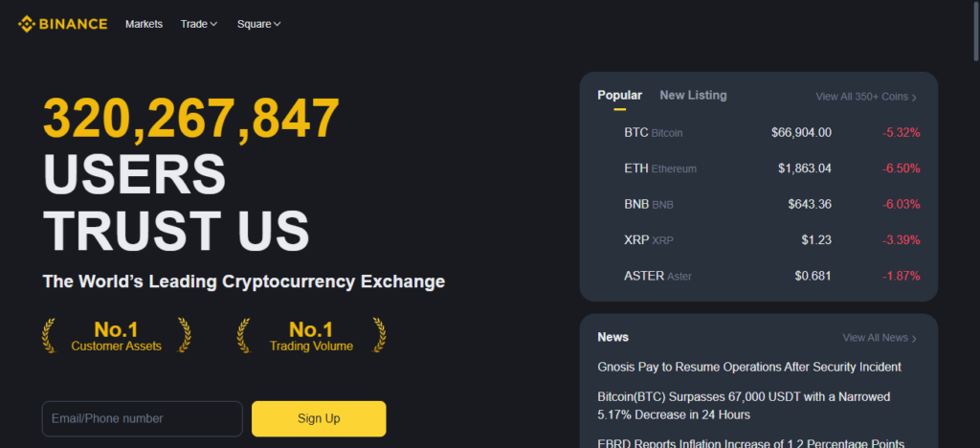The height and width of the screenshot is (448, 980).
Task: Open View All 350+ Coins link
Action: click(x=866, y=97)
